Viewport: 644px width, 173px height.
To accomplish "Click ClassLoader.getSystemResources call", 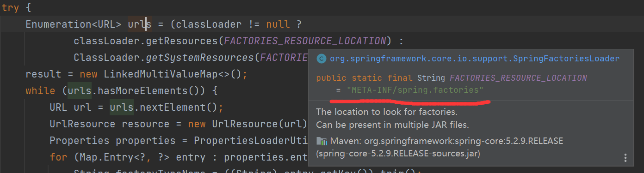I will point(164,58).
